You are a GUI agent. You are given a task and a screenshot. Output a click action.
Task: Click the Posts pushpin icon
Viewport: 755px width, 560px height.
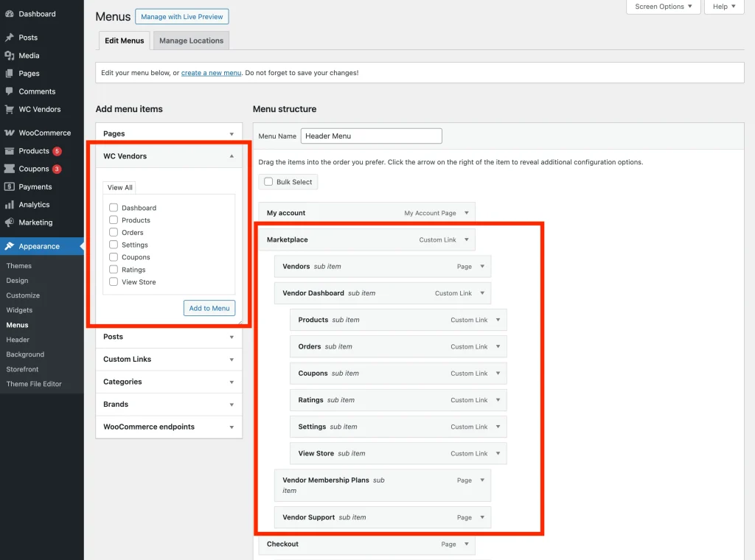[x=9, y=38]
